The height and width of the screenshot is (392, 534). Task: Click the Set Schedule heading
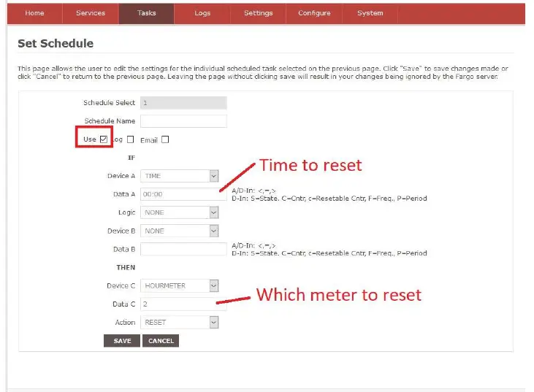click(x=56, y=44)
